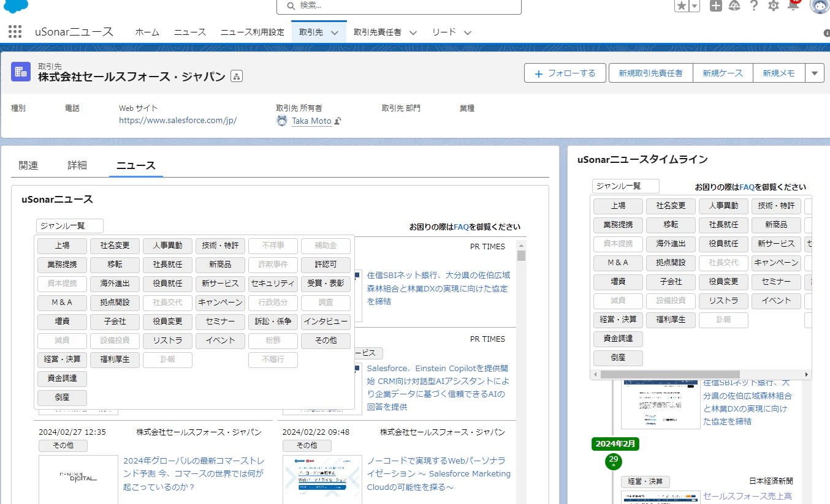Toggle the 資金調達 genre in uSonarニュース panel
This screenshot has height=504, width=830.
coord(62,378)
